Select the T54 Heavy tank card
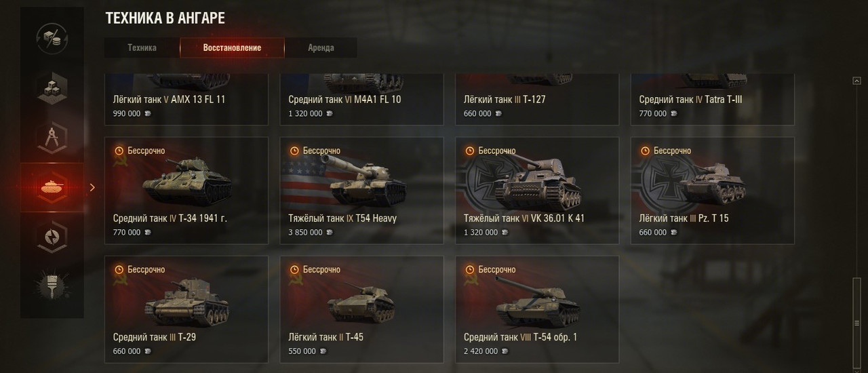 [362, 191]
